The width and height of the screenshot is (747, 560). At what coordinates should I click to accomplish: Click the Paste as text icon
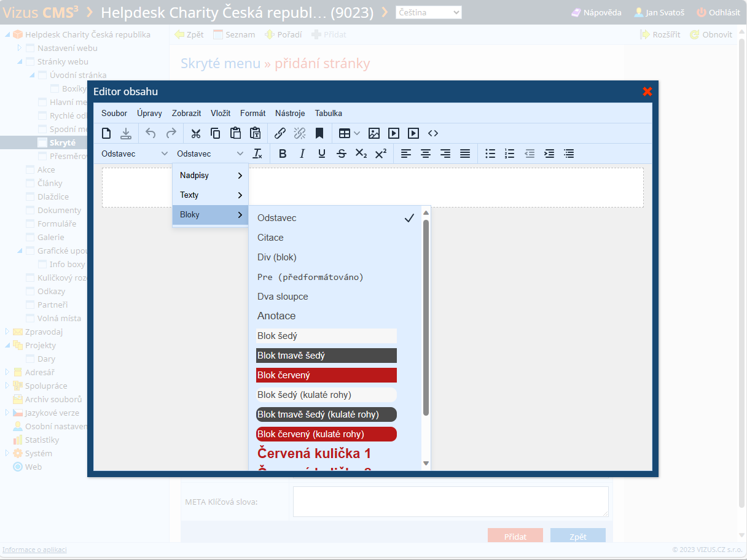255,133
